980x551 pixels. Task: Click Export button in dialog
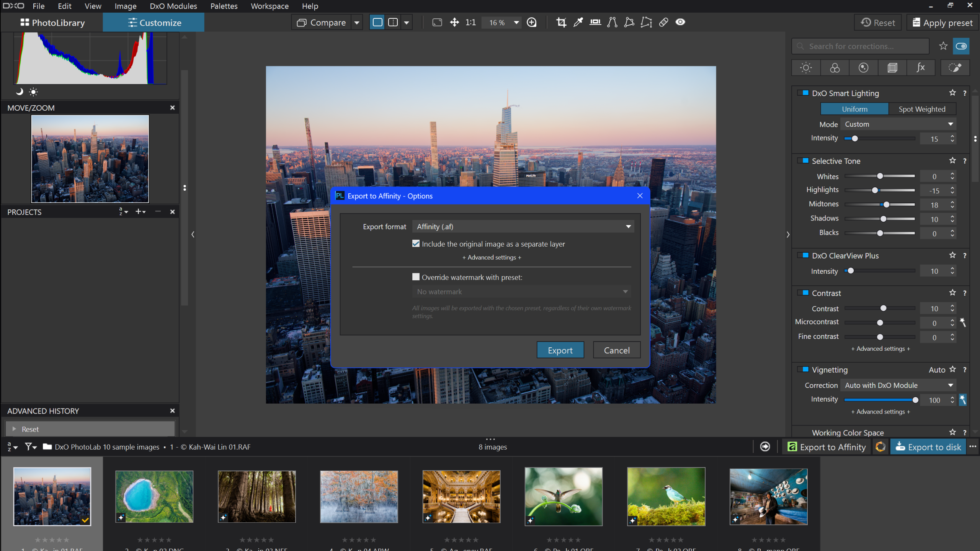(560, 350)
